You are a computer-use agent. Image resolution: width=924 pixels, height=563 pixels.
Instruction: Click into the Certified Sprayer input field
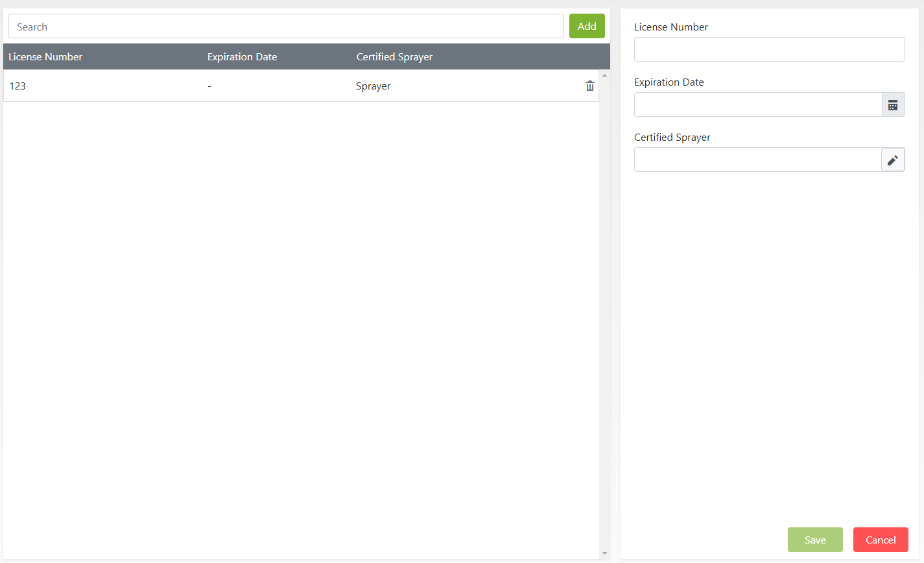point(757,160)
